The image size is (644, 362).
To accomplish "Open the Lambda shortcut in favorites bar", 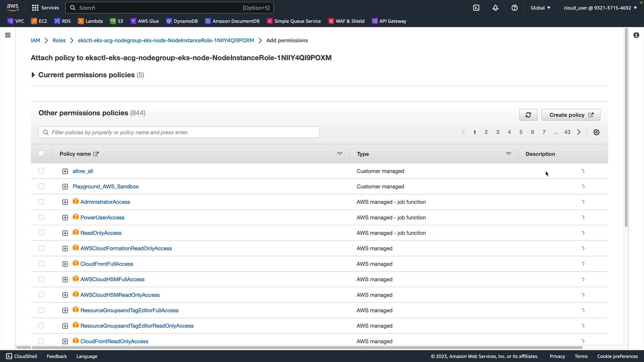I will coord(90,21).
